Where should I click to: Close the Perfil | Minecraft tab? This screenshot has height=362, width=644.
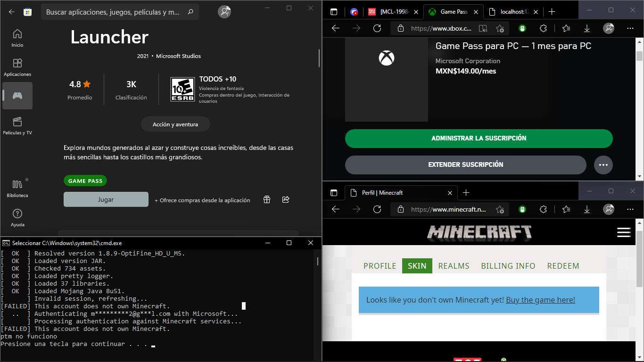click(450, 193)
